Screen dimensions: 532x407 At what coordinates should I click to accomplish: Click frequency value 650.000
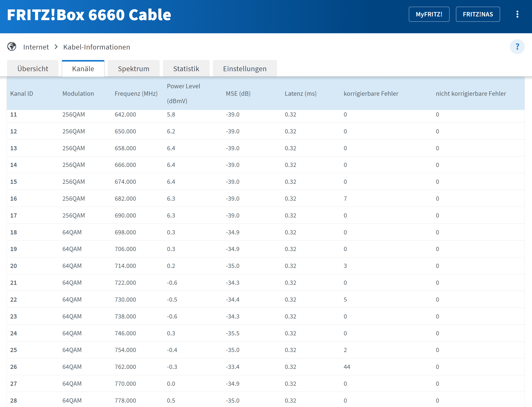tap(125, 131)
